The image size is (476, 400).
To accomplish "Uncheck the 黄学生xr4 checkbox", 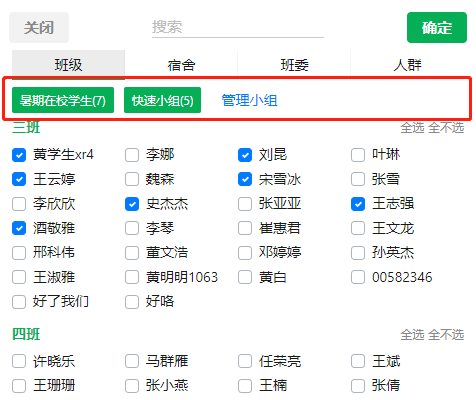I will pyautogui.click(x=19, y=155).
